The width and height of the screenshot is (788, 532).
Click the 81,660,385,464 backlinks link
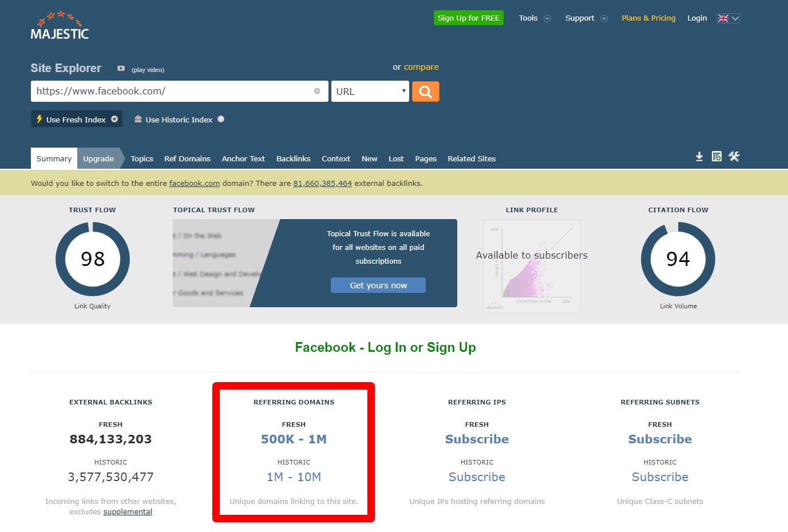pos(323,184)
